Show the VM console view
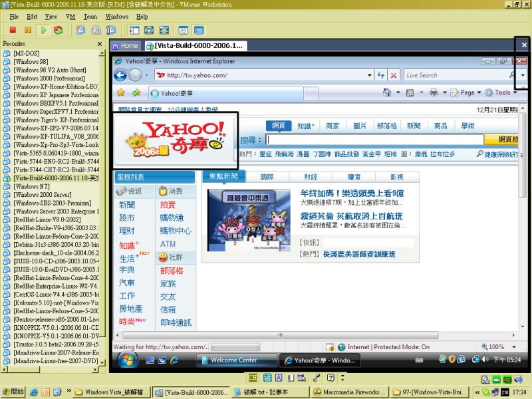 click(x=199, y=30)
